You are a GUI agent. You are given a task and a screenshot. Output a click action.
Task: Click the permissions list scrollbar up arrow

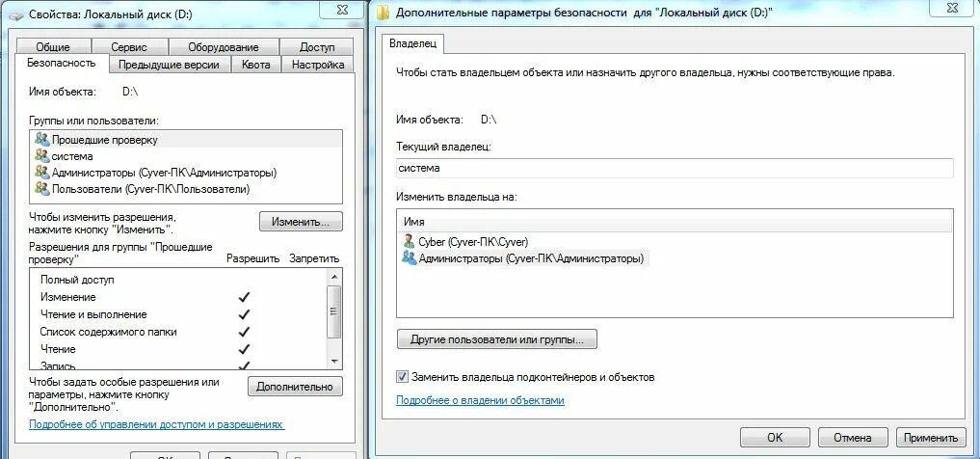(334, 276)
